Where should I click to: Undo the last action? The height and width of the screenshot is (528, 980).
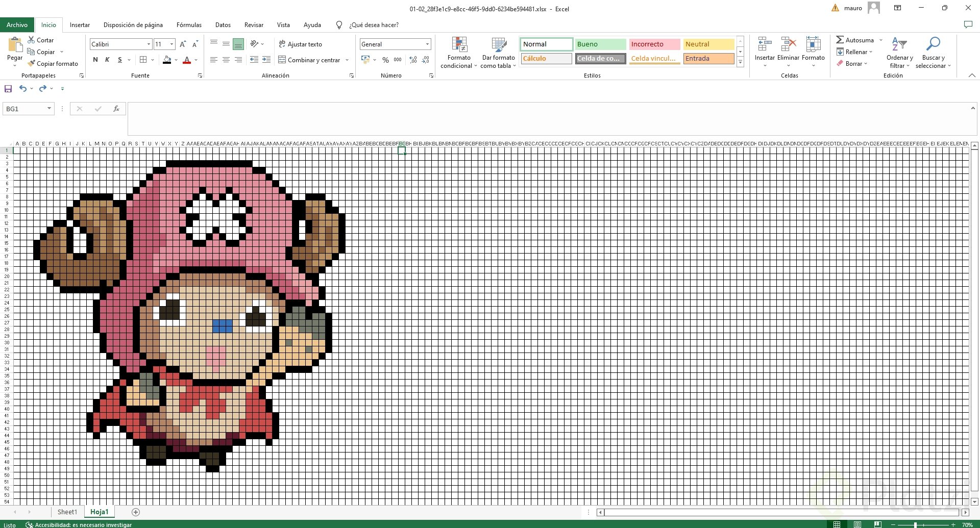coord(22,88)
